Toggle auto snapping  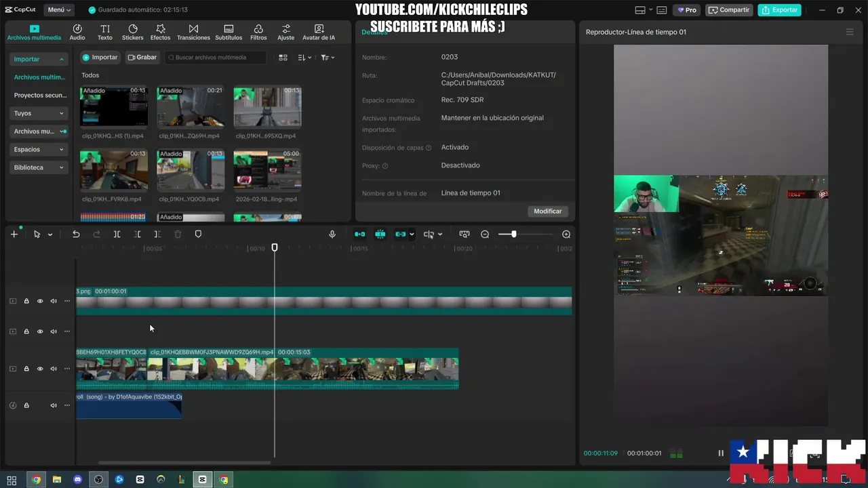(x=380, y=235)
